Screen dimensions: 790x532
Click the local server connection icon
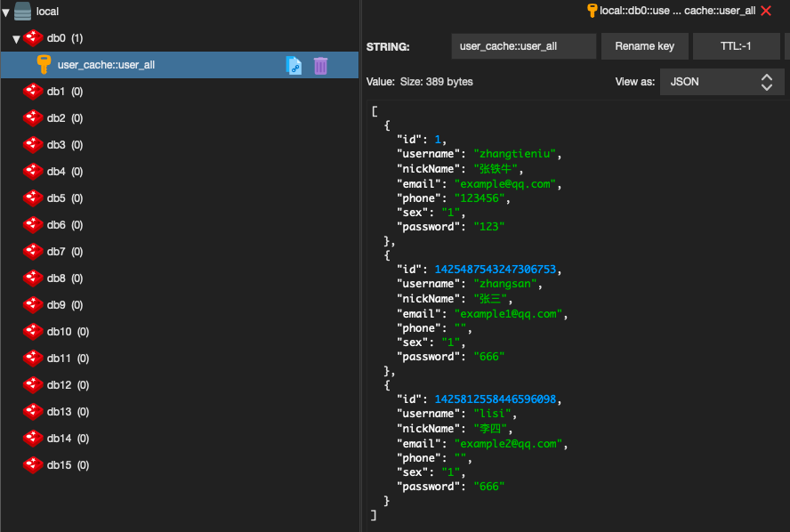[x=22, y=11]
